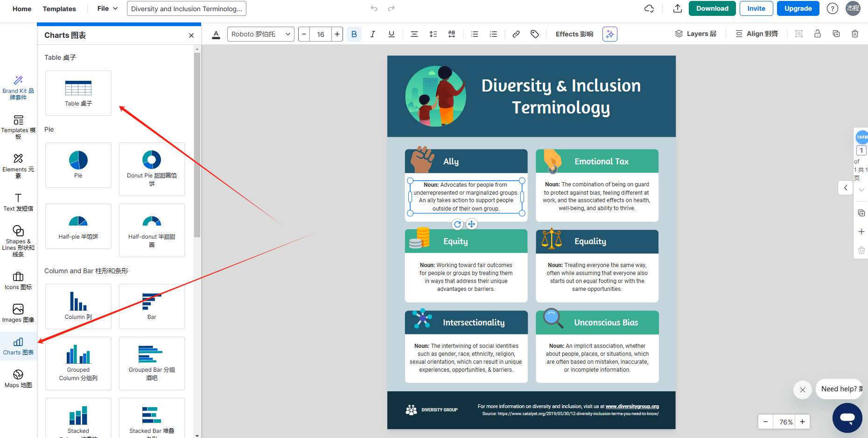The width and height of the screenshot is (868, 438).
Task: Insert a Stacked Bar chart
Action: (152, 418)
